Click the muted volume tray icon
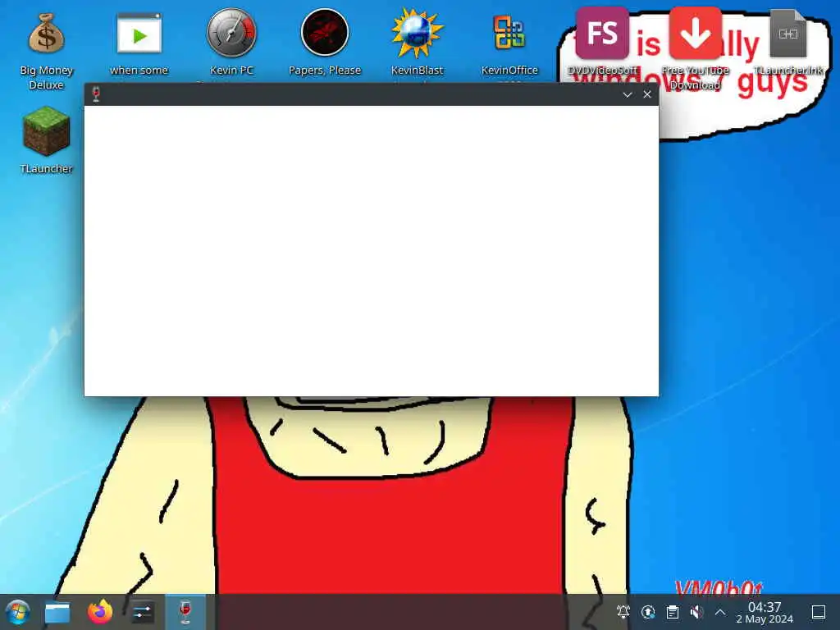The height and width of the screenshot is (630, 840). [x=696, y=612]
